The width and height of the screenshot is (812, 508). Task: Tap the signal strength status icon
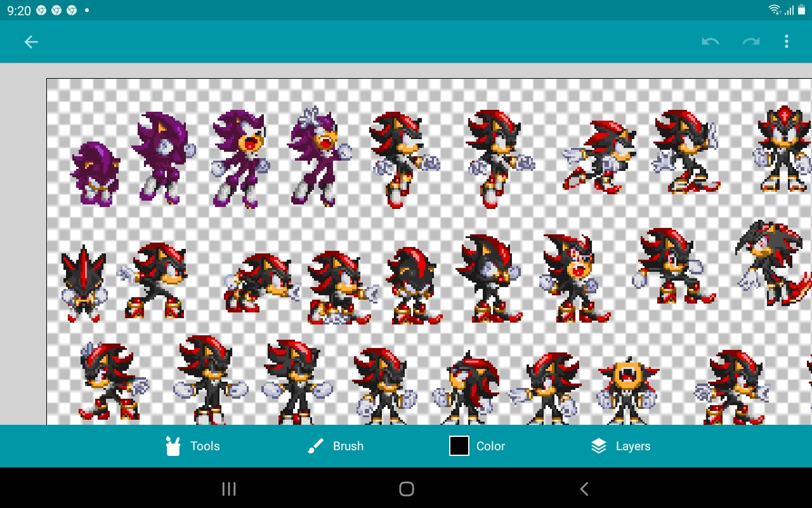click(789, 10)
